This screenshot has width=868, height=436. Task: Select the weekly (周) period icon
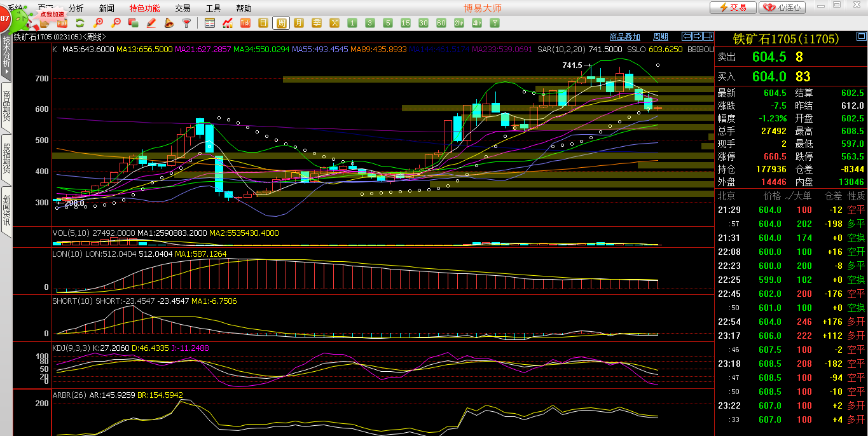click(x=281, y=23)
